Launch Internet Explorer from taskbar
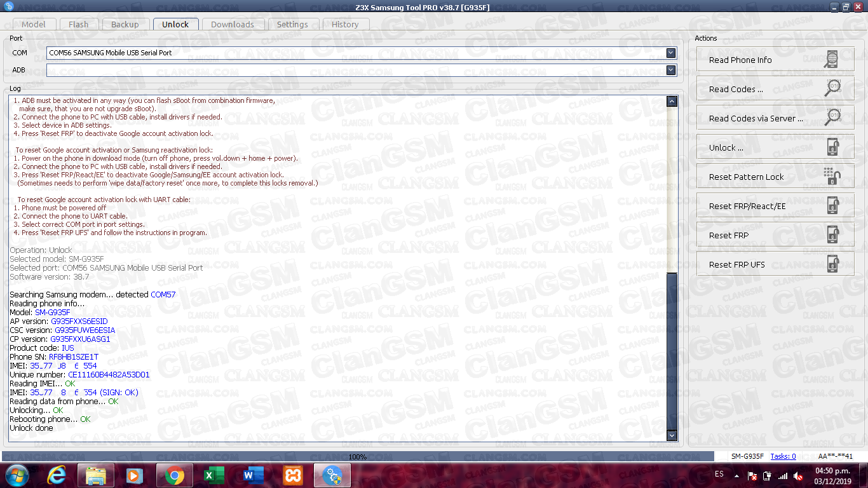Screen dimensions: 868x488 57,475
